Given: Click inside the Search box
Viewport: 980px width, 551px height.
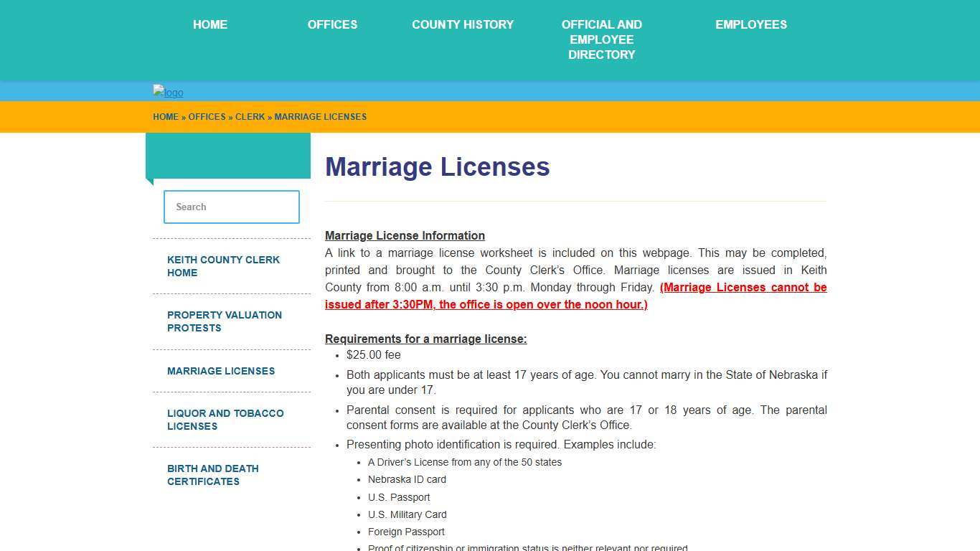Looking at the screenshot, I should [x=231, y=207].
